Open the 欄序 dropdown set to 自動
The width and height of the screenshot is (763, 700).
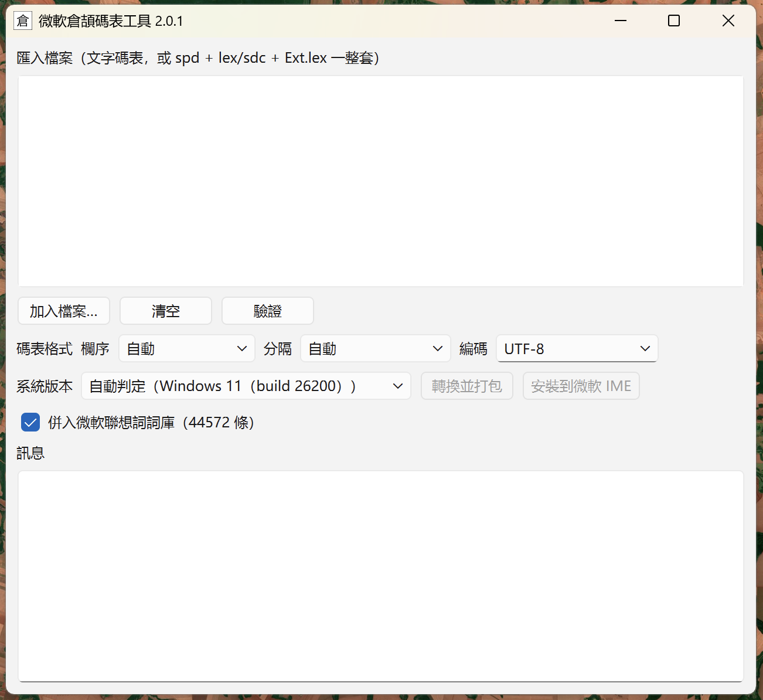187,348
